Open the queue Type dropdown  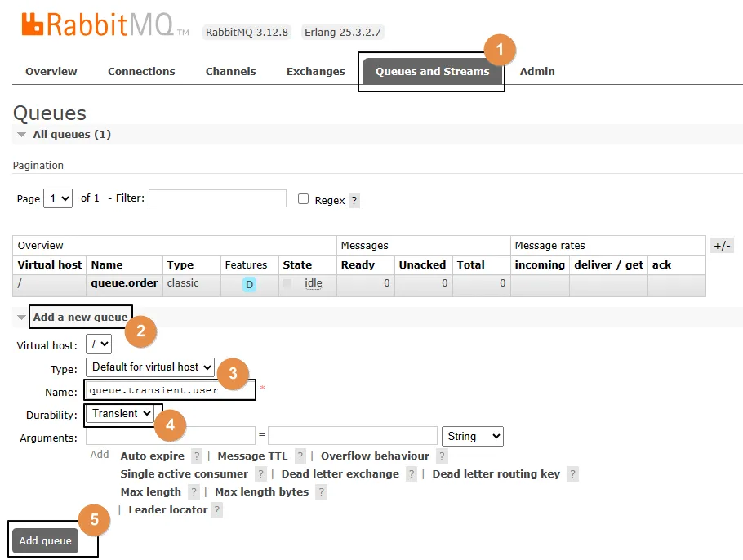150,367
